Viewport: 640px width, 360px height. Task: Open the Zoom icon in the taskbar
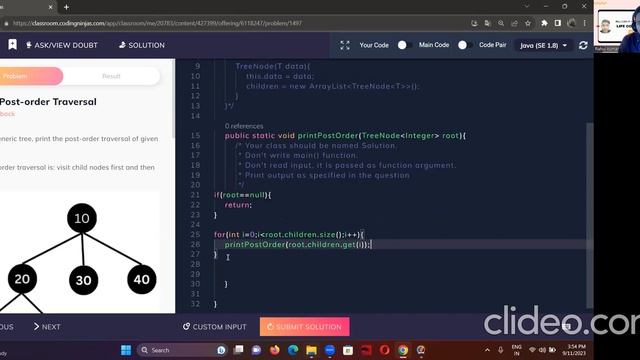pyautogui.click(x=330, y=350)
